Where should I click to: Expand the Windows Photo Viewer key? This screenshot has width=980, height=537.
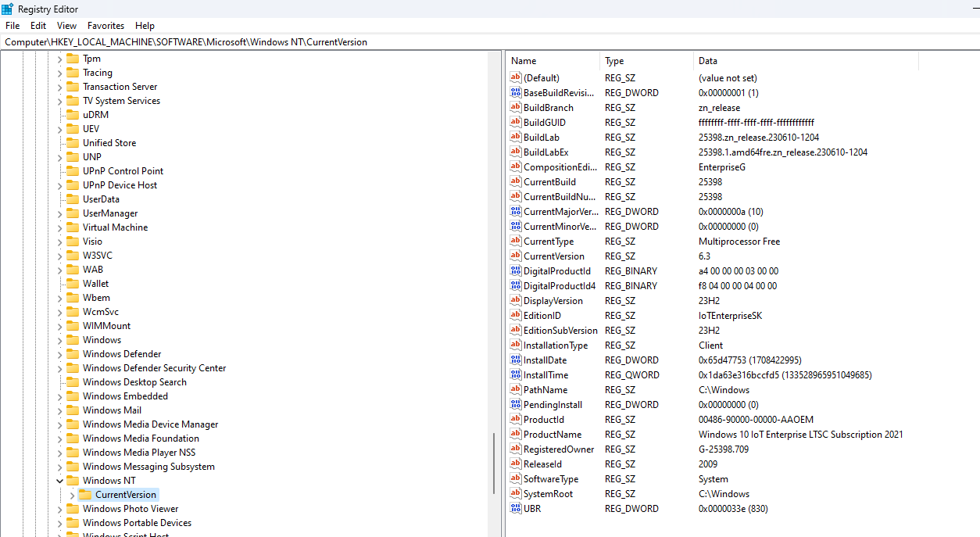tap(59, 509)
